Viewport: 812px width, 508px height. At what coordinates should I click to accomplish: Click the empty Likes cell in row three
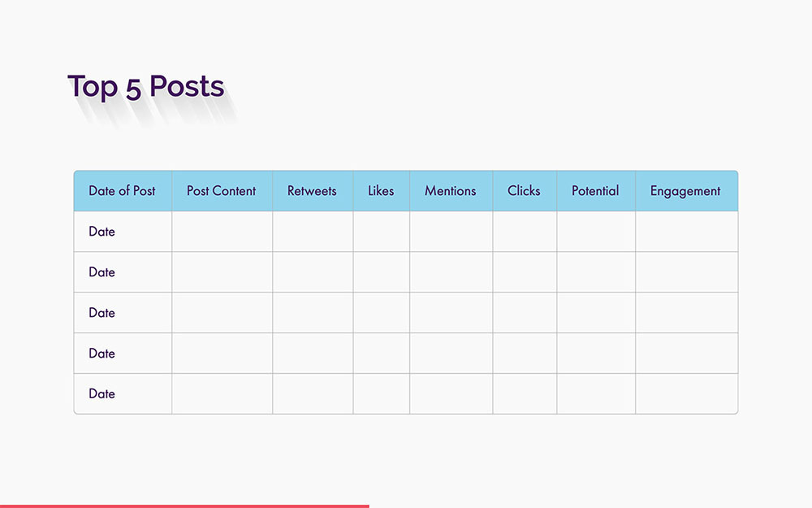[x=381, y=312]
